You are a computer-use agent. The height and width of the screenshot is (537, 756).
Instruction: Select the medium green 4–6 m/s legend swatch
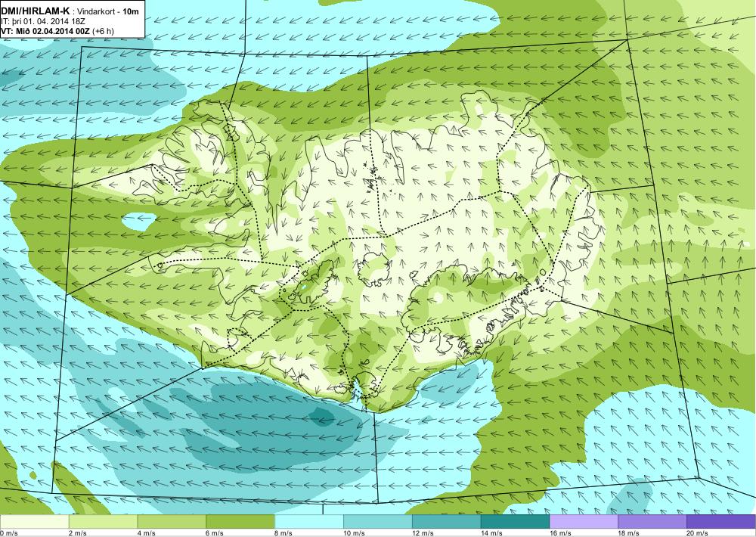(x=172, y=522)
